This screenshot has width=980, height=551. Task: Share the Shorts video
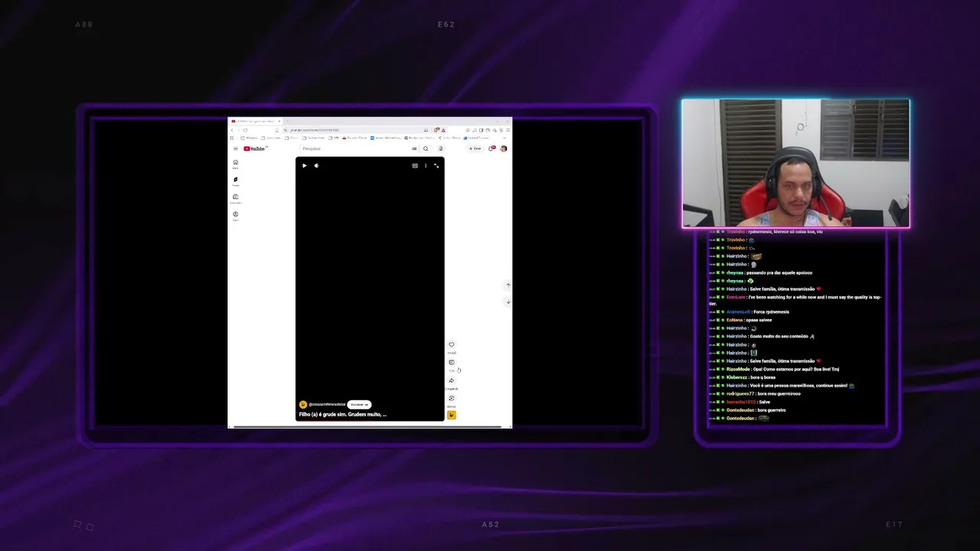coord(452,380)
